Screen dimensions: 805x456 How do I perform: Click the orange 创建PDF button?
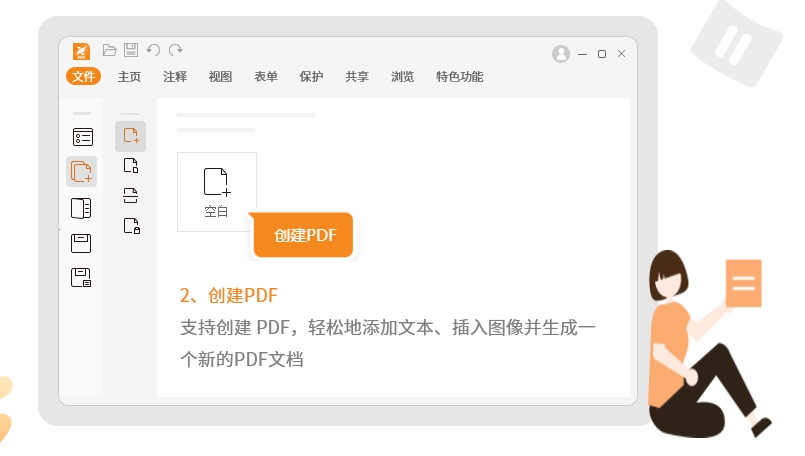pyautogui.click(x=305, y=235)
